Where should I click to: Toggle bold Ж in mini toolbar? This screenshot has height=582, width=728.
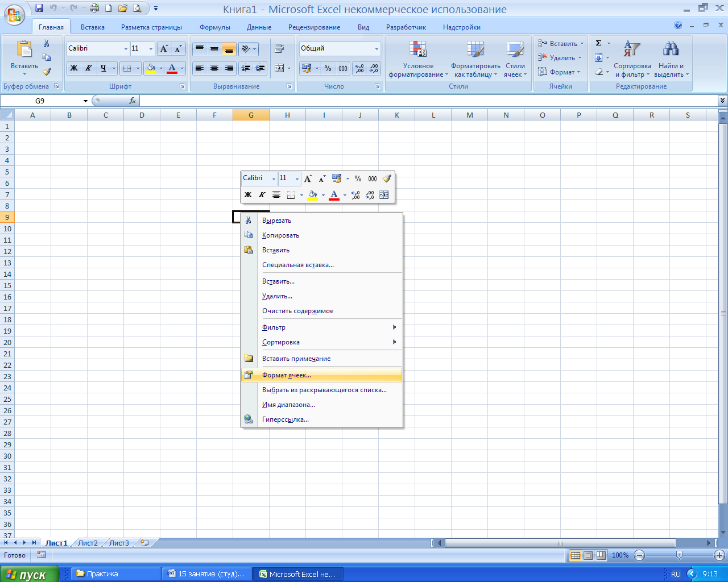coord(248,195)
